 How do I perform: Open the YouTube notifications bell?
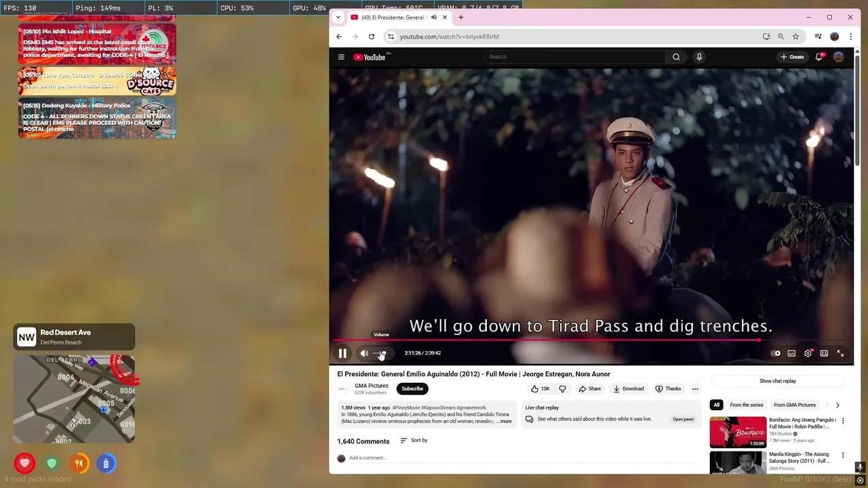[x=818, y=57]
